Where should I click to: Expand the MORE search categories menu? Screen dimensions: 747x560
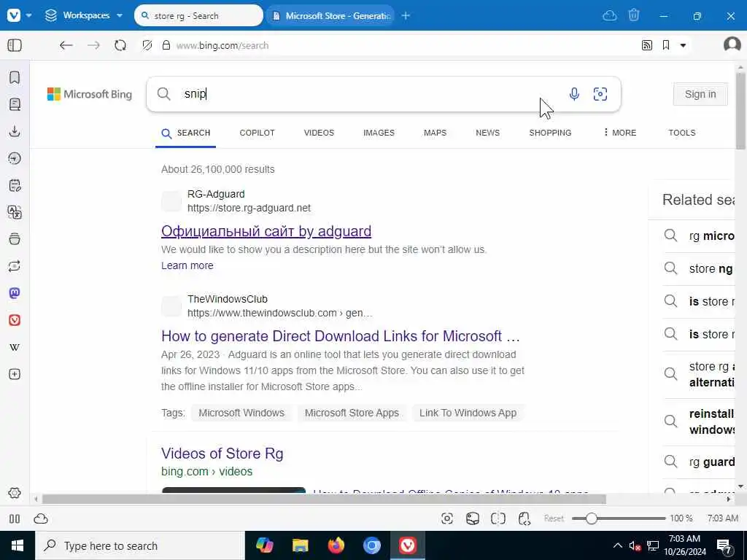(x=619, y=133)
